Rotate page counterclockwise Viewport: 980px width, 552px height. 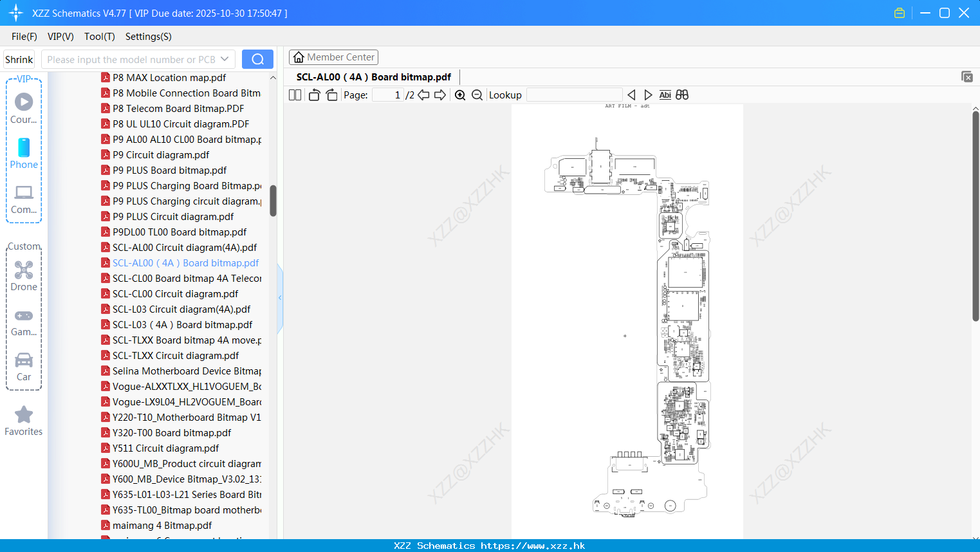[x=314, y=95]
